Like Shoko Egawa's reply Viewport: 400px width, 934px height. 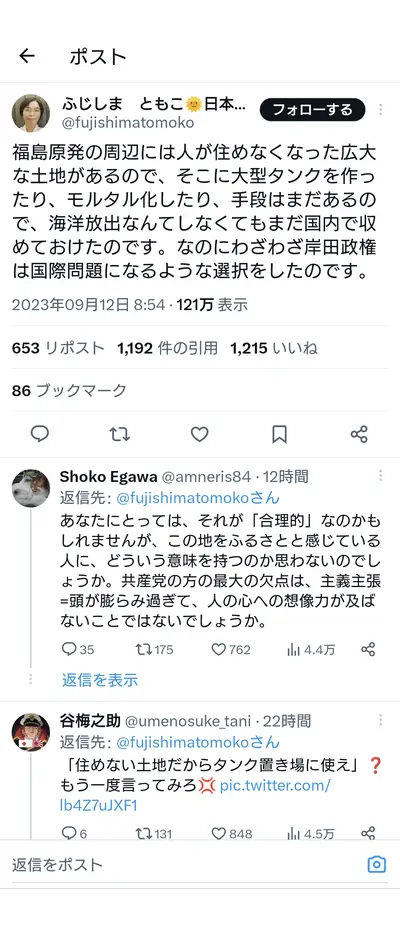point(231,649)
